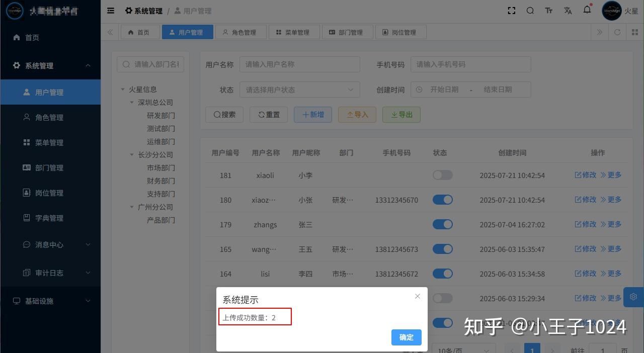Click the 确定 button in the dialog
644x353 pixels.
[x=406, y=337]
